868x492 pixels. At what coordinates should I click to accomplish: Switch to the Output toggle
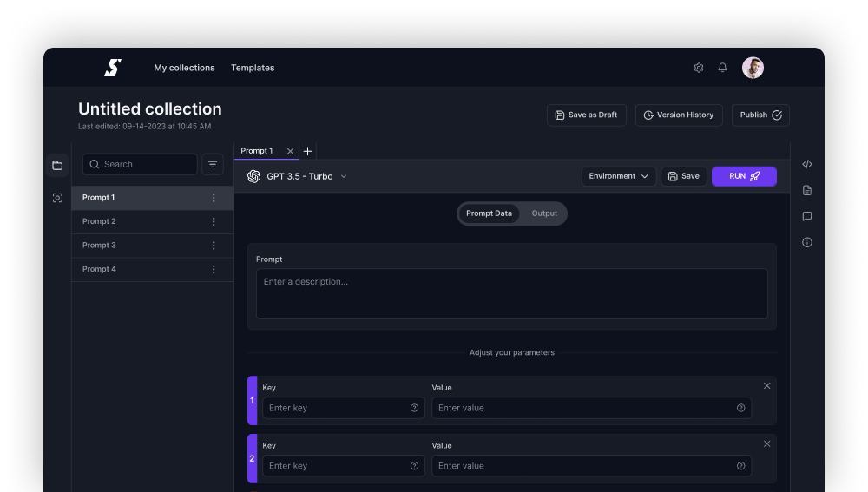(x=544, y=213)
